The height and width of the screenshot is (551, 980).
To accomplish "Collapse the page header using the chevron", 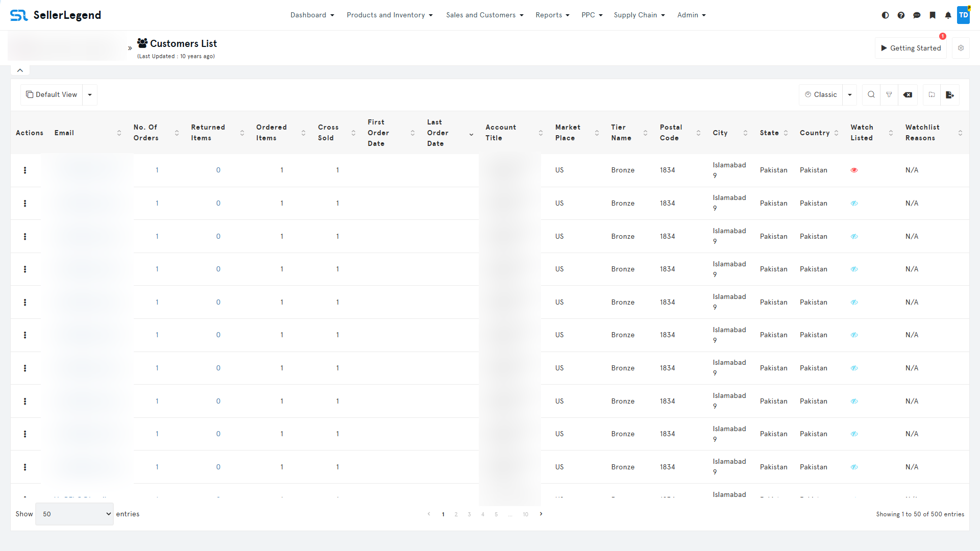I will (20, 70).
